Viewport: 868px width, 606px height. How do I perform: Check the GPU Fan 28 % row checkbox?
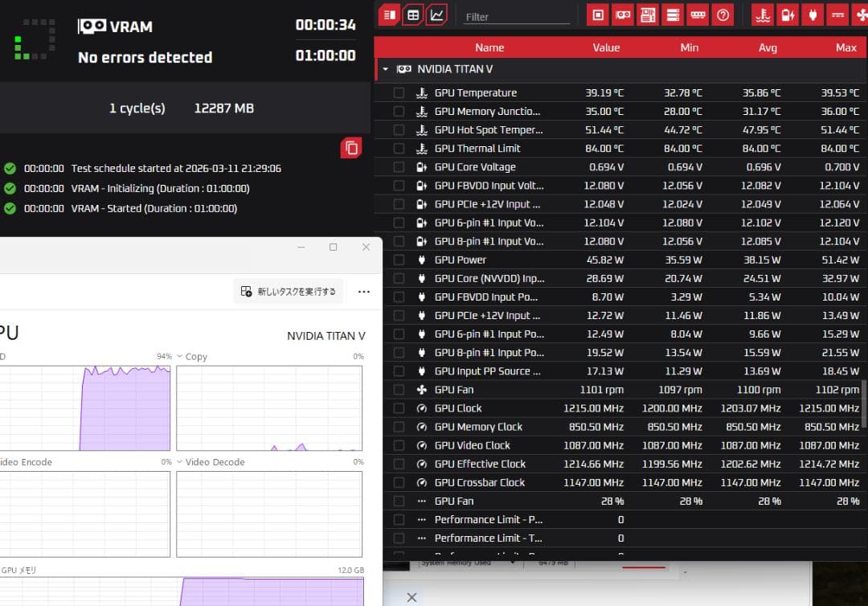(399, 502)
